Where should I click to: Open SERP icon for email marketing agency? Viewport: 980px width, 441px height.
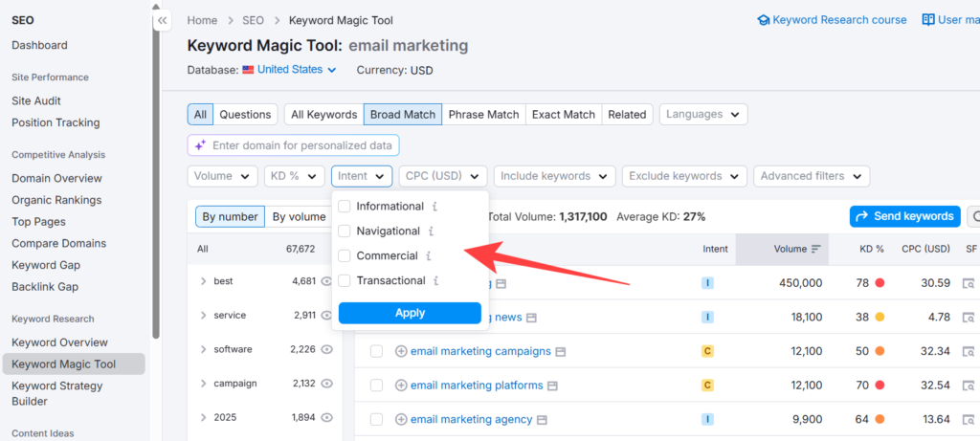pyautogui.click(x=542, y=420)
